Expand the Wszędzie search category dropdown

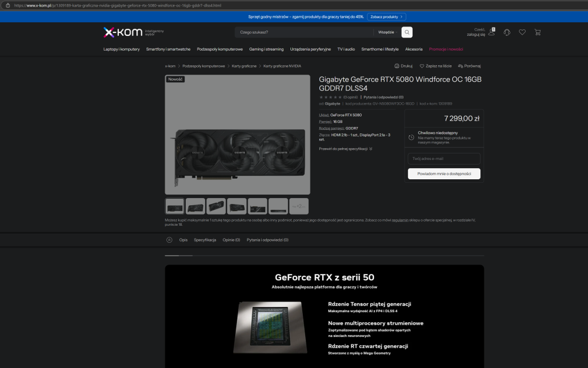387,32
